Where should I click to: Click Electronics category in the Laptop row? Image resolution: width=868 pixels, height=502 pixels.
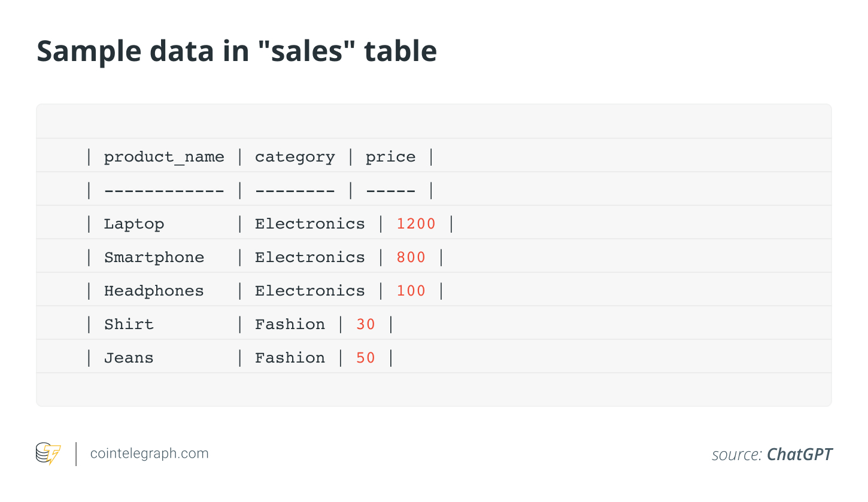309,224
